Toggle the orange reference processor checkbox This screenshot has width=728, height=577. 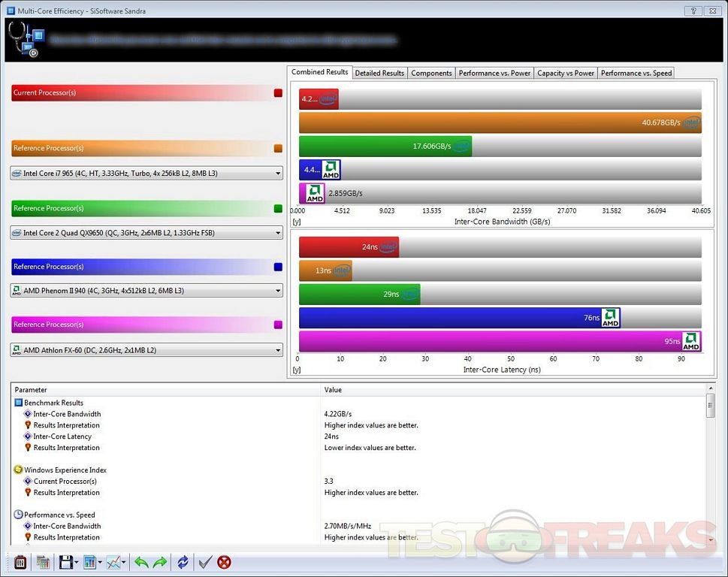pos(278,149)
